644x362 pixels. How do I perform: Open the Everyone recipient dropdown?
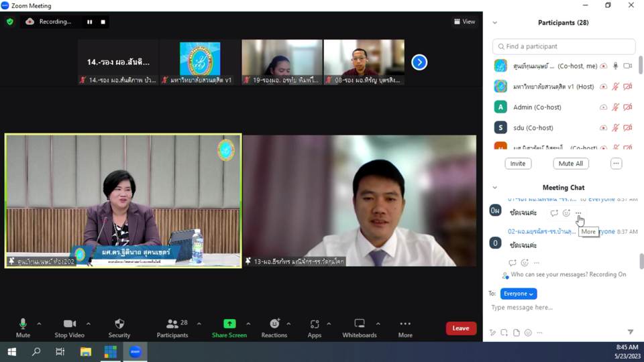click(x=519, y=294)
